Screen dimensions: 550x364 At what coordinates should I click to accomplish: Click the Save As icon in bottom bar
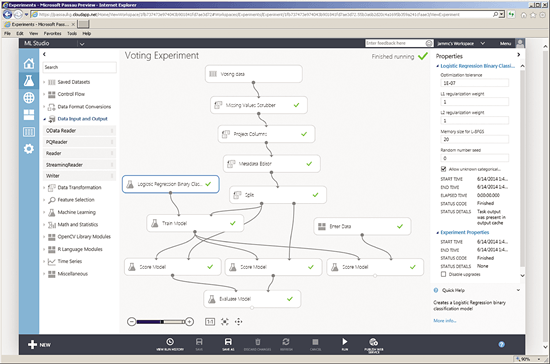point(228,344)
